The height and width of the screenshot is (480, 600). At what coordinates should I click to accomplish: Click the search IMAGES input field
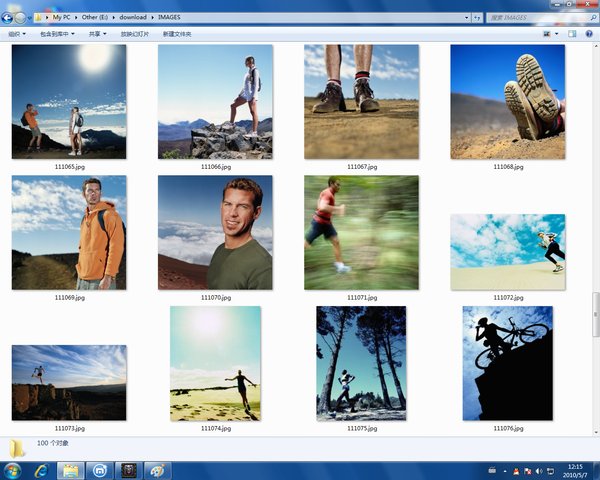[x=535, y=17]
